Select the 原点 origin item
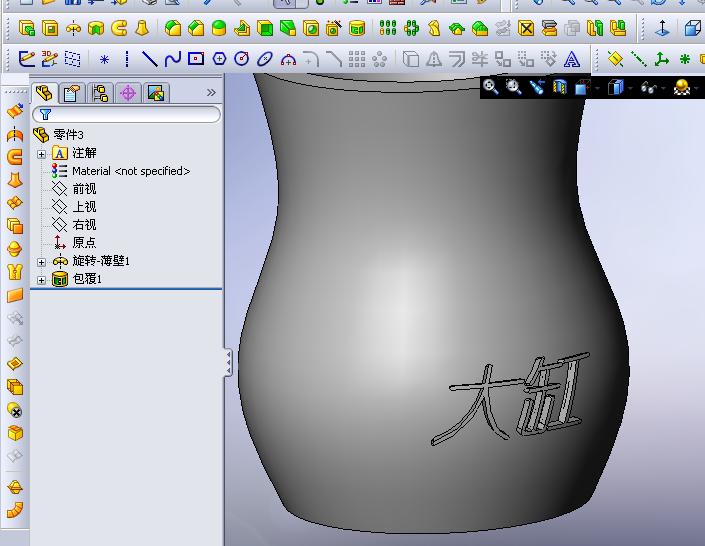The height and width of the screenshot is (546, 705). [x=74, y=243]
